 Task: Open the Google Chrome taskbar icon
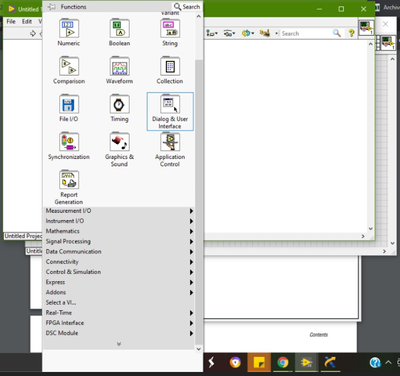(x=283, y=362)
